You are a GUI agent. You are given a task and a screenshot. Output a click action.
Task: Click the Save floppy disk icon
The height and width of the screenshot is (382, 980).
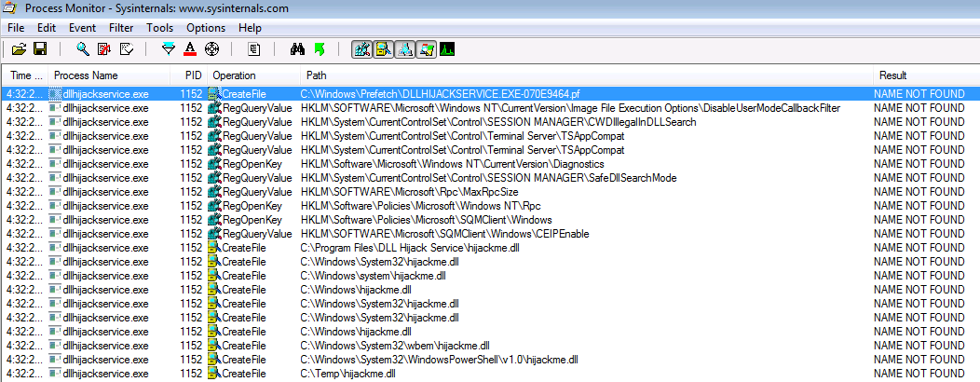[x=40, y=48]
